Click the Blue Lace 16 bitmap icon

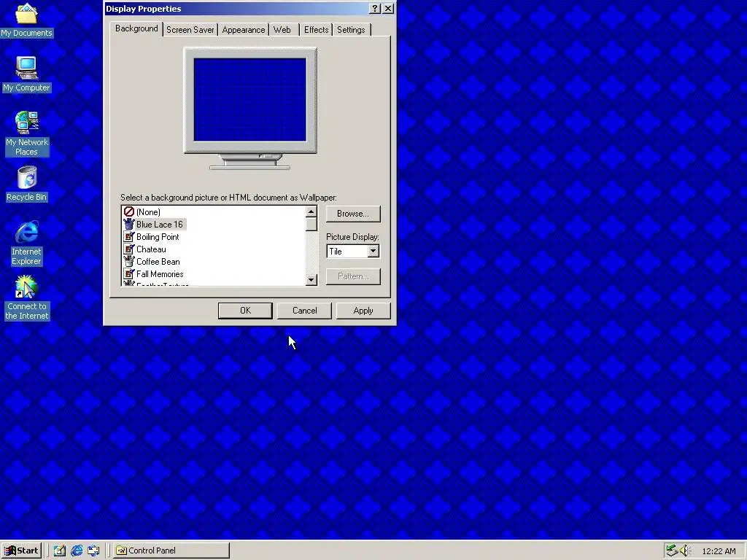[x=128, y=225]
